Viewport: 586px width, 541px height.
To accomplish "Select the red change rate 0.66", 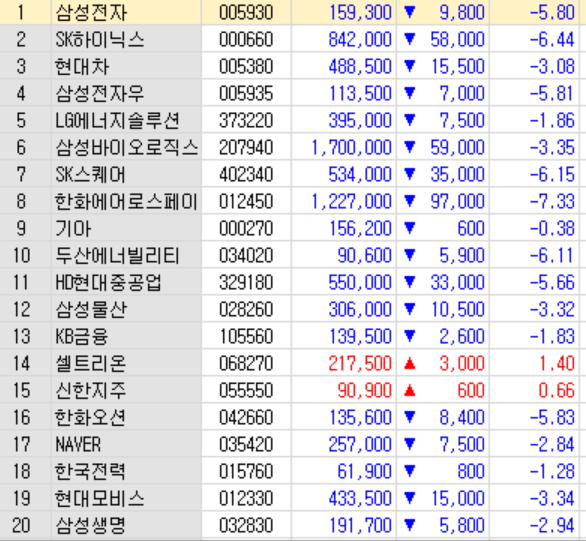I will click(556, 390).
